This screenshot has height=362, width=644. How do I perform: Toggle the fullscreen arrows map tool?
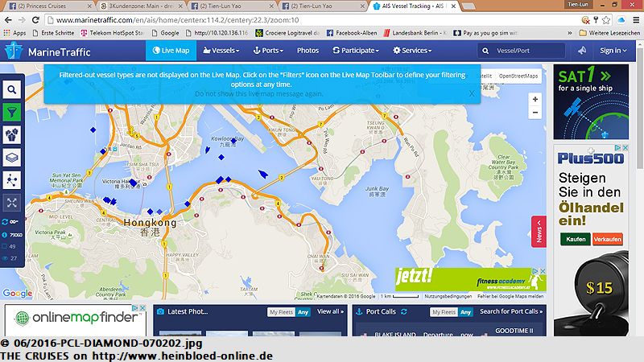(12, 203)
